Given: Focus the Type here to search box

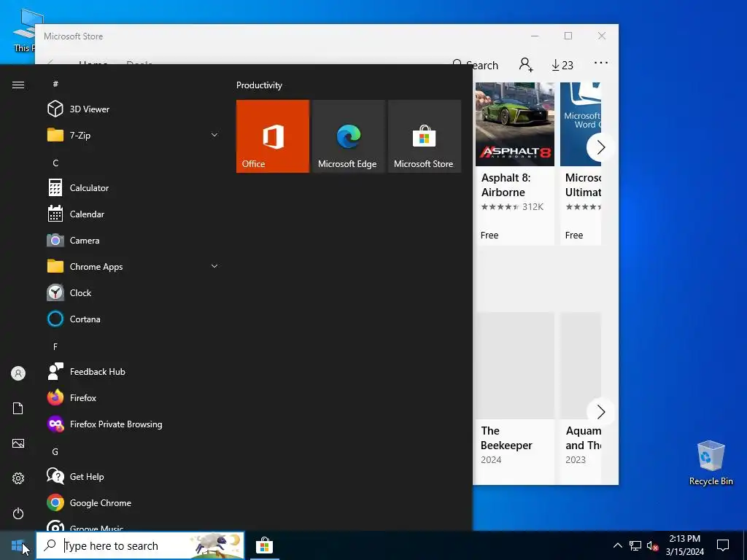Looking at the screenshot, I should 140,545.
